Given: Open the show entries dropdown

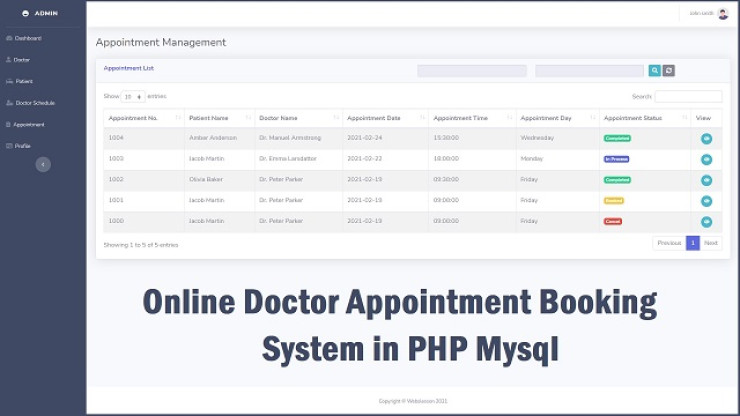Looking at the screenshot, I should click(x=133, y=96).
